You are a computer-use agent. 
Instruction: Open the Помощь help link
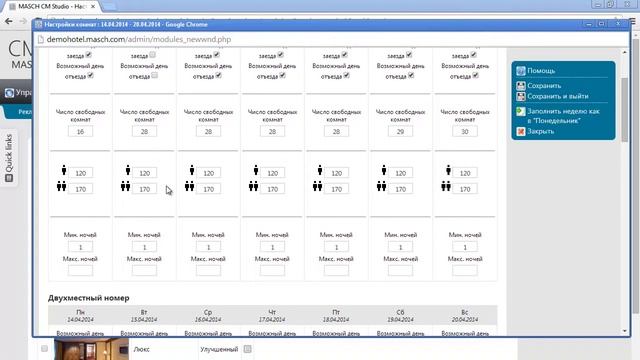click(x=541, y=71)
